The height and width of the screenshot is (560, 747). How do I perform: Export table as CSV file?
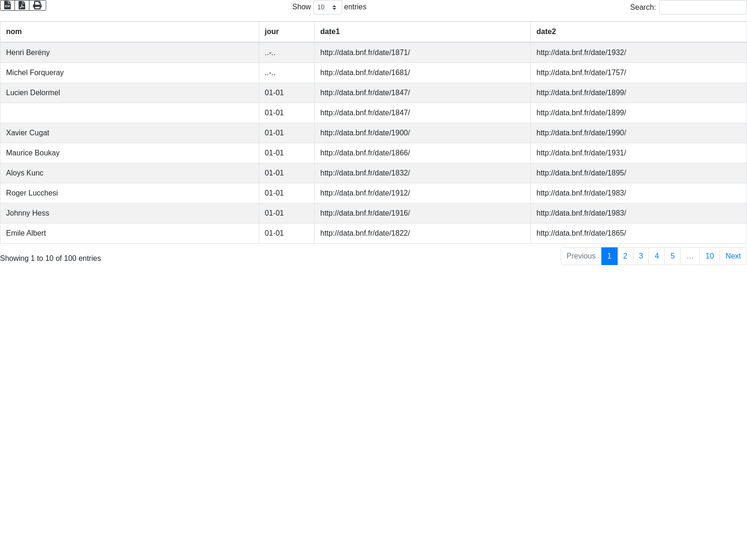point(7,5)
